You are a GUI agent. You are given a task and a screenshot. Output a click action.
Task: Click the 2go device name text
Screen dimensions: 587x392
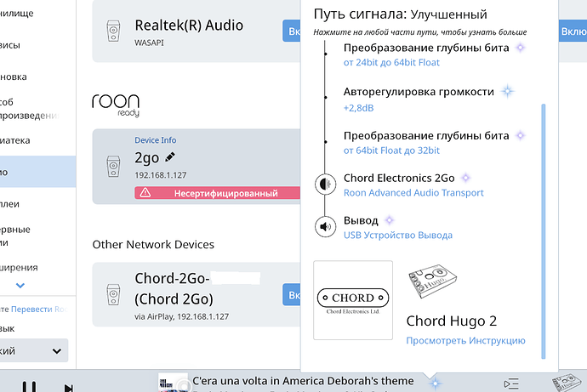pyautogui.click(x=146, y=158)
